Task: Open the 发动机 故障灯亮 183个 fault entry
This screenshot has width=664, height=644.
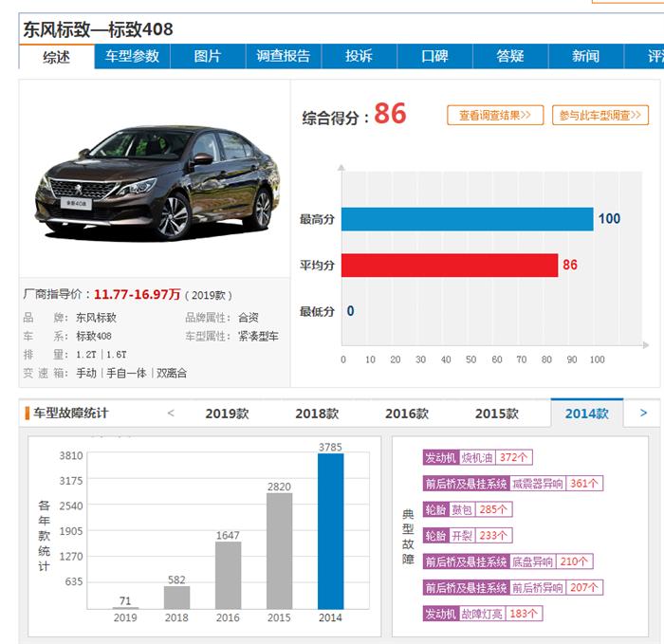Action: (482, 614)
